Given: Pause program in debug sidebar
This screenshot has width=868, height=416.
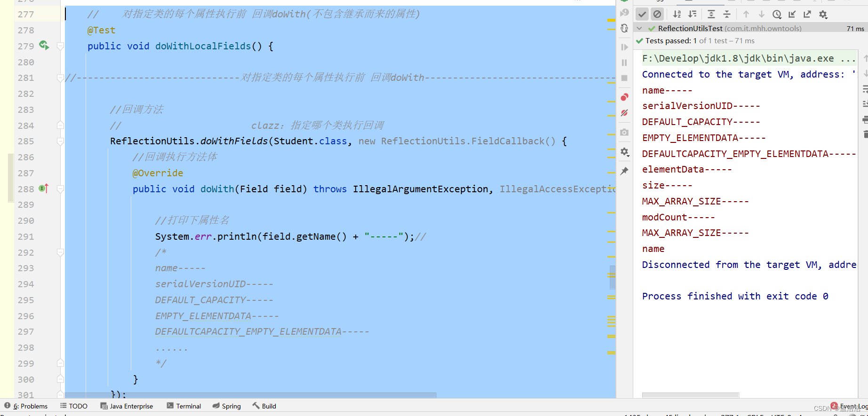Looking at the screenshot, I should [x=624, y=63].
